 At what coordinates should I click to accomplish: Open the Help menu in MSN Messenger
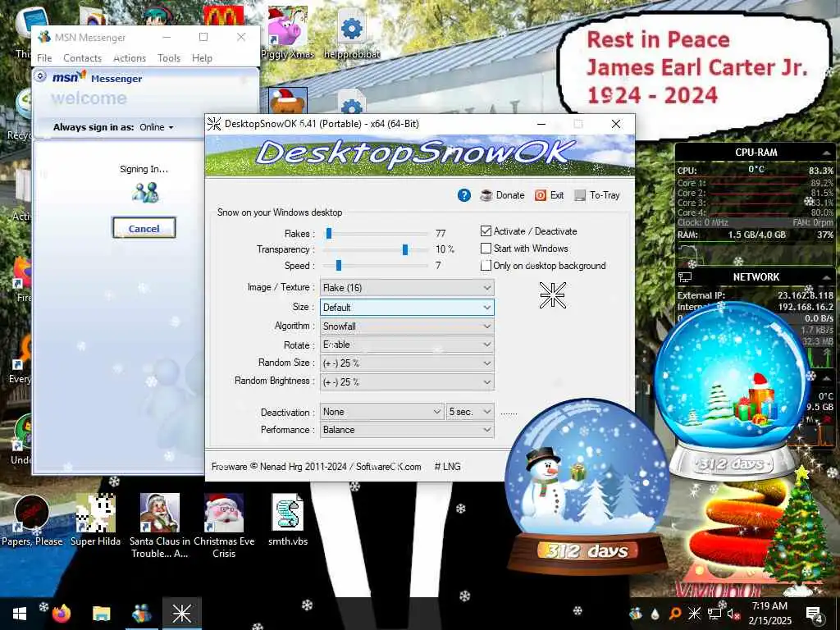click(x=202, y=58)
